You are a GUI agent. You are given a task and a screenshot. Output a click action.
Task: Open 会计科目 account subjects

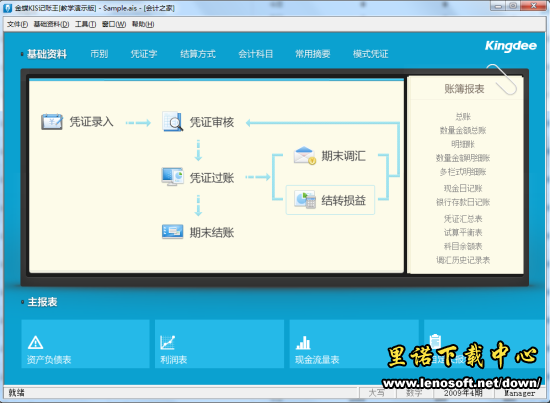255,54
